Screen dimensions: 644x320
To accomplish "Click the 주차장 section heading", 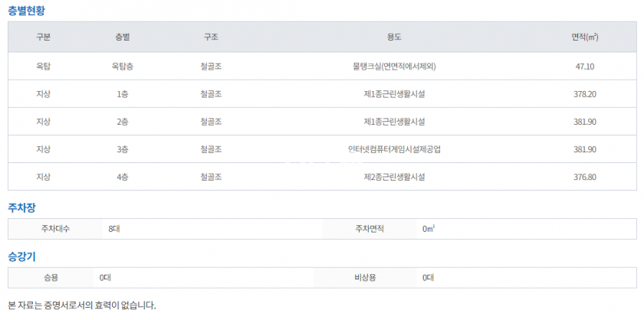I will (21, 208).
